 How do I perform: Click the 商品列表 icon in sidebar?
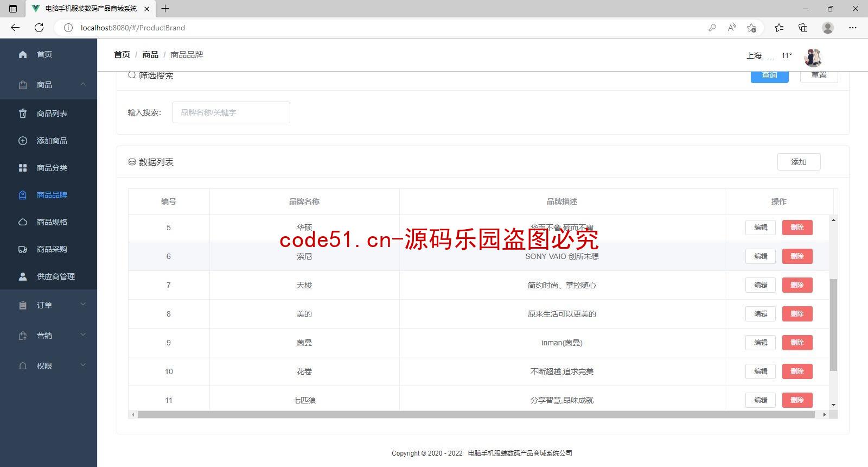[x=23, y=113]
